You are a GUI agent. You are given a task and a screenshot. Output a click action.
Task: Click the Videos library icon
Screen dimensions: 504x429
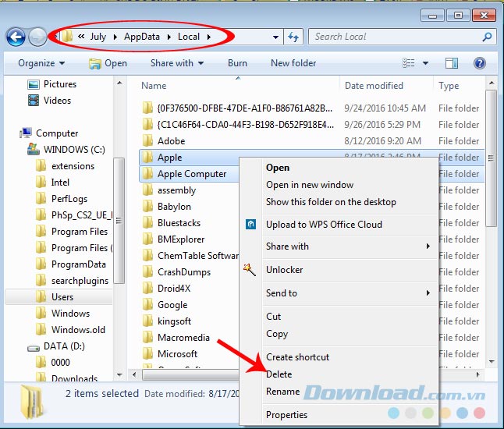point(34,101)
